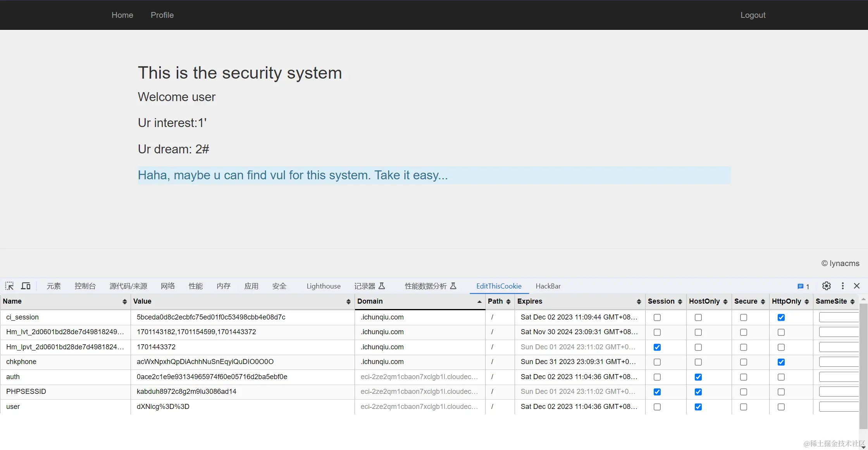Sort by the Name column arrows
Viewport: 868px width, 450px height.
coord(124,302)
